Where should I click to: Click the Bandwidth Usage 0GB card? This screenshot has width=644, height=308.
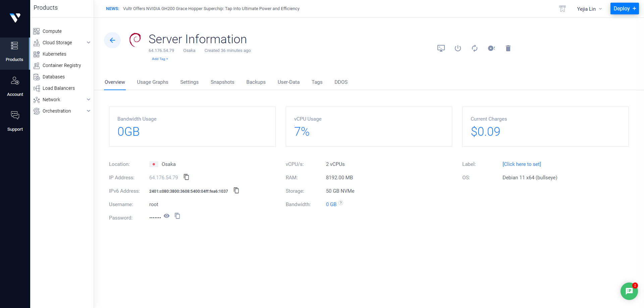192,127
